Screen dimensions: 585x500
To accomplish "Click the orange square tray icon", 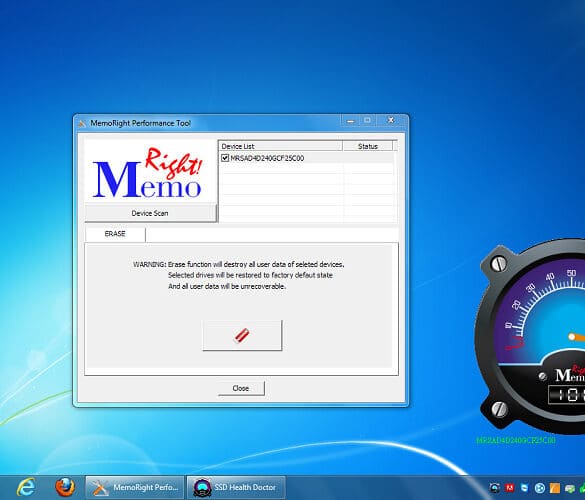I will click(555, 487).
